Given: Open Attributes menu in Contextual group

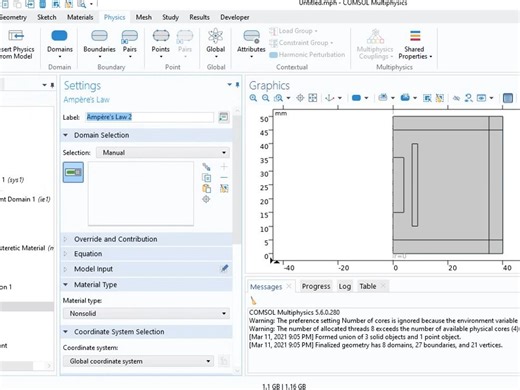Looking at the screenshot, I should (251, 42).
